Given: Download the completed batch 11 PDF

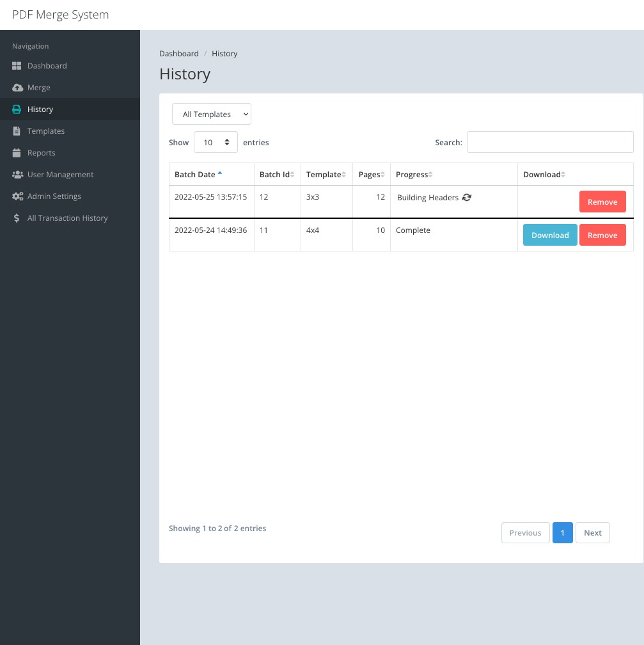Looking at the screenshot, I should click(549, 235).
